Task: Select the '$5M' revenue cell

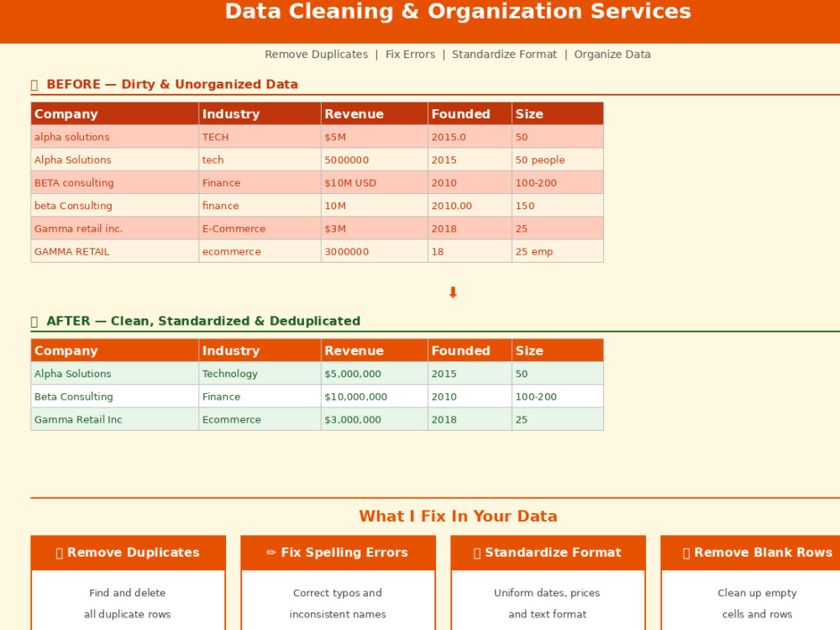Action: tap(375, 137)
